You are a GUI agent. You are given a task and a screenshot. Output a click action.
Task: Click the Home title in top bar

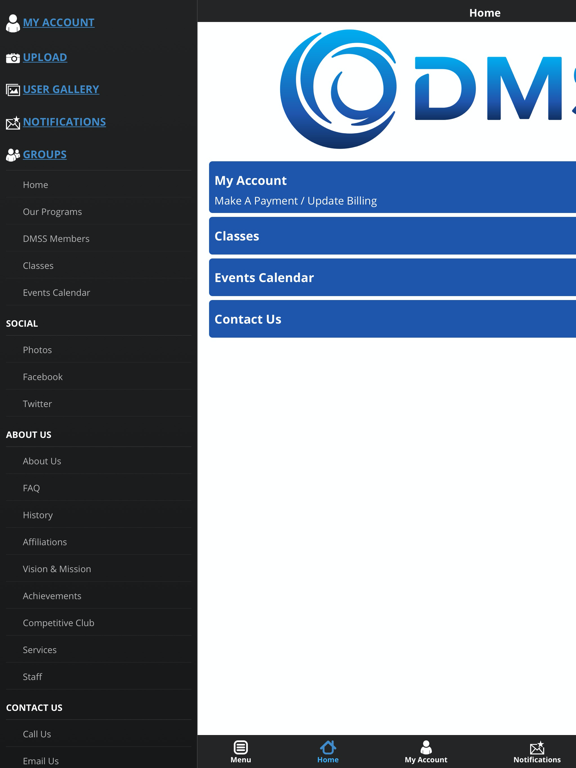tap(485, 13)
